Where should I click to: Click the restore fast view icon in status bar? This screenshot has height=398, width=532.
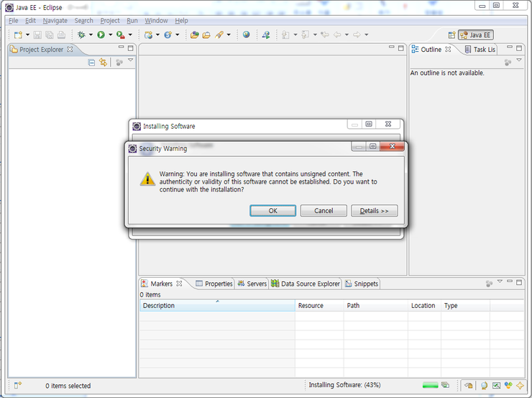point(469,386)
